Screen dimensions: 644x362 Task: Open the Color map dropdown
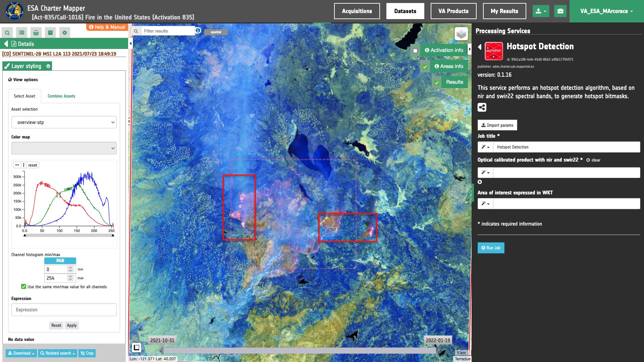[x=64, y=148]
